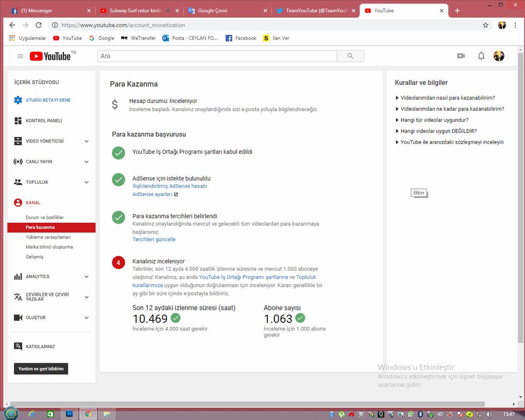
Task: Open the Uygulamalar apps bookmark
Action: tap(28, 38)
